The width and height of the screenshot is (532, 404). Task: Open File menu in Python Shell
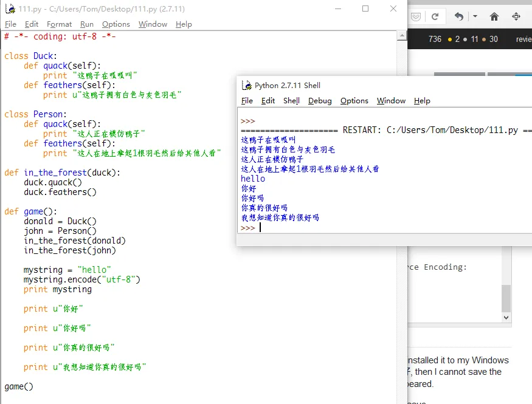247,101
